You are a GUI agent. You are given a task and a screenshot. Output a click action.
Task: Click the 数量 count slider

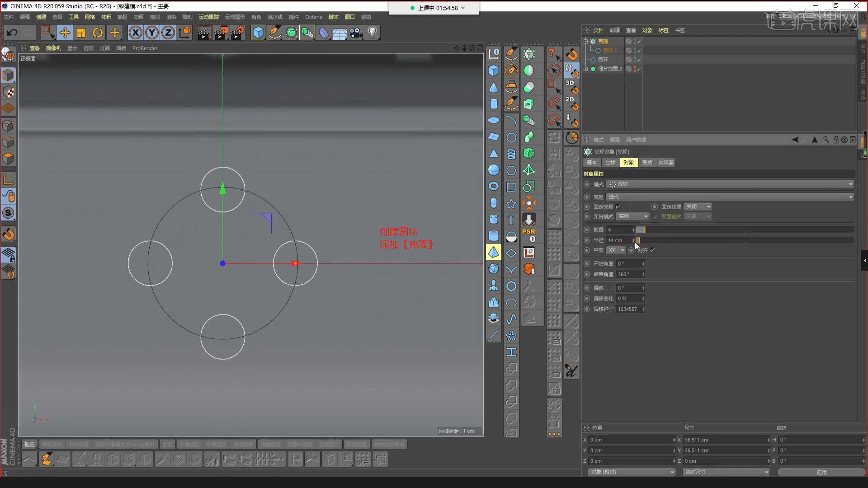click(745, 230)
